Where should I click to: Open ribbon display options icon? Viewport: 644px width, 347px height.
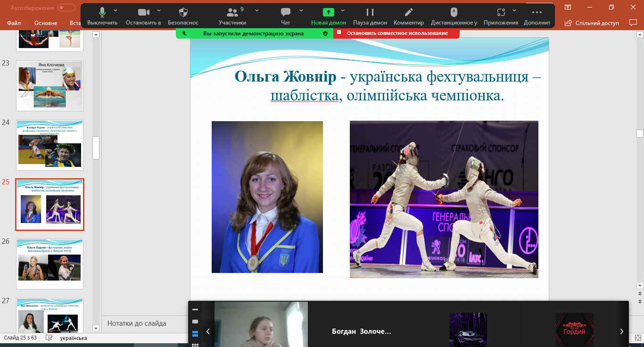coord(568,7)
